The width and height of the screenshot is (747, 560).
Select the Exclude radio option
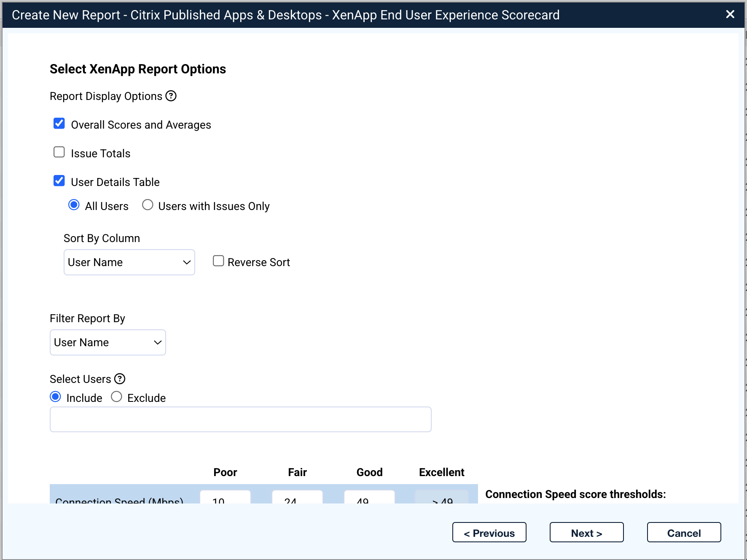(116, 397)
